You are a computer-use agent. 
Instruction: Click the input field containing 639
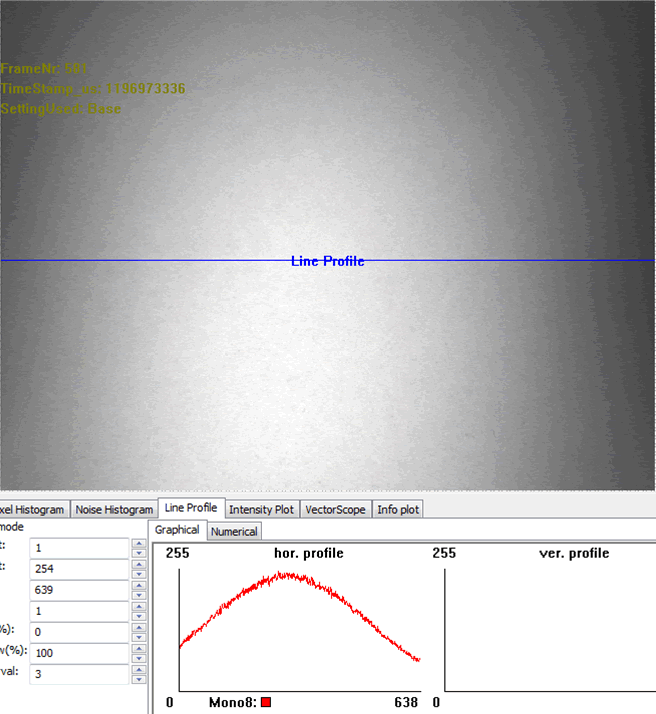pyautogui.click(x=80, y=590)
